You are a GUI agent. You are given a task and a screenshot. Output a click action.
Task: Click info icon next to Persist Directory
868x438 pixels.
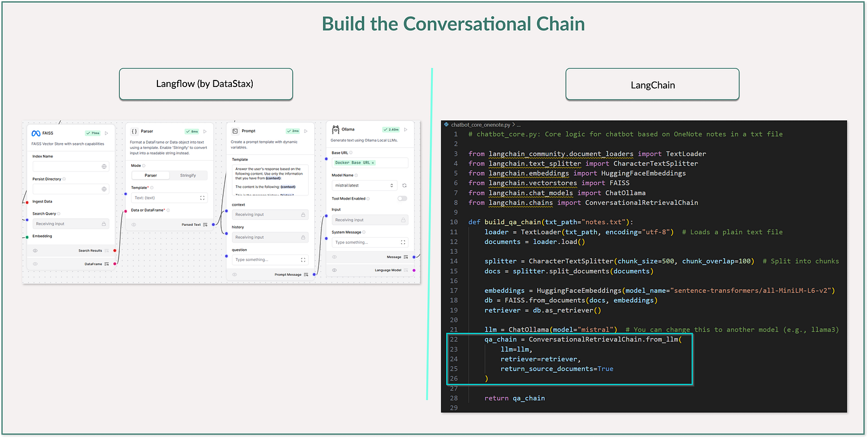pyautogui.click(x=64, y=179)
